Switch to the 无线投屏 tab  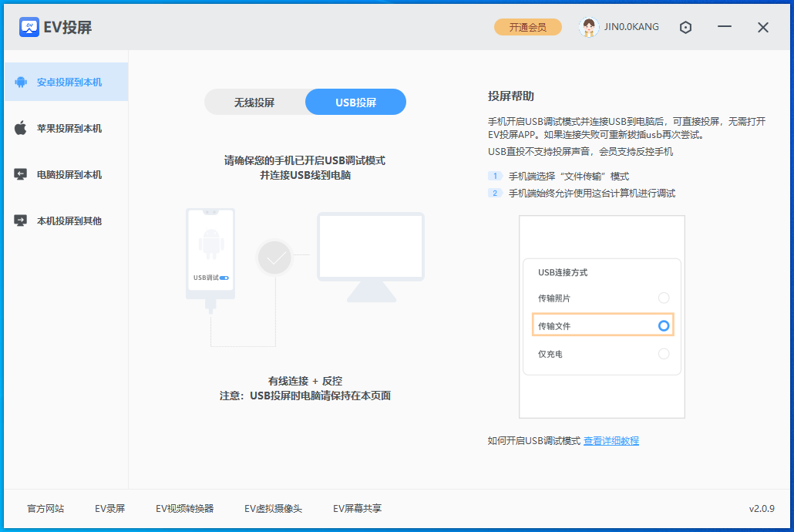coord(253,101)
